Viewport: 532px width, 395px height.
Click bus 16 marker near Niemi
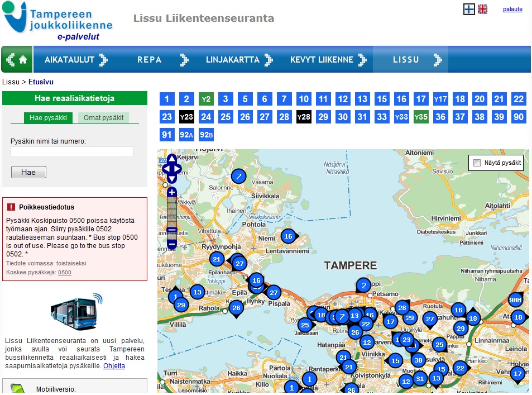(288, 236)
